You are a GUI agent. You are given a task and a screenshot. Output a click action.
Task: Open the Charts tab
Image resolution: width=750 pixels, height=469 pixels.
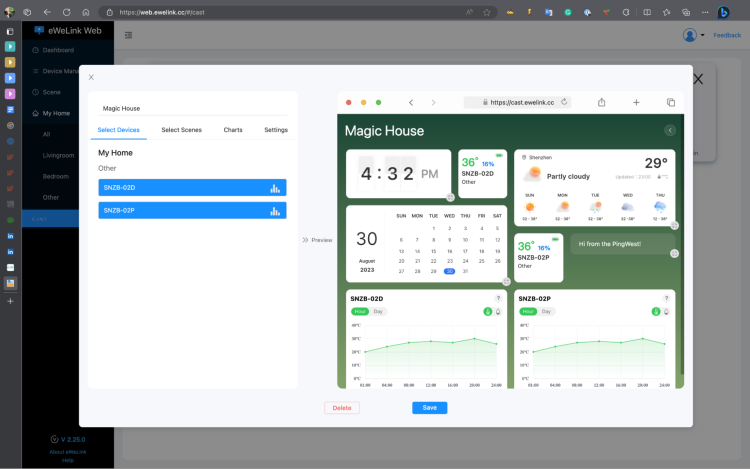coord(233,130)
